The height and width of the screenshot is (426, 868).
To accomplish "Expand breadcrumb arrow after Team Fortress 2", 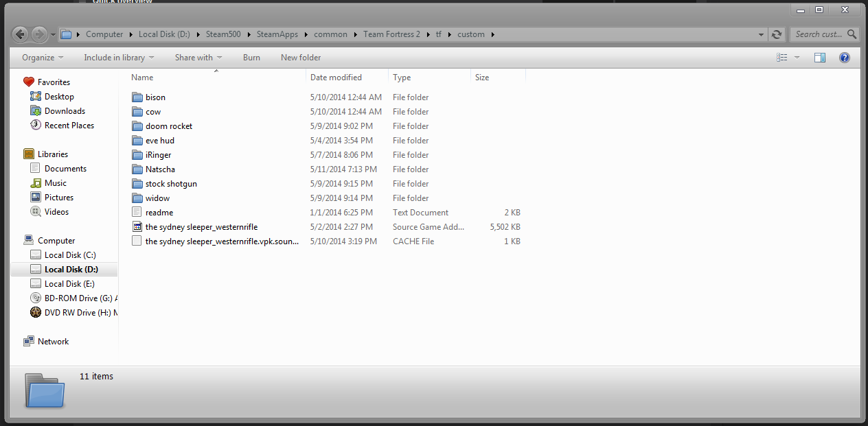I will [x=427, y=34].
